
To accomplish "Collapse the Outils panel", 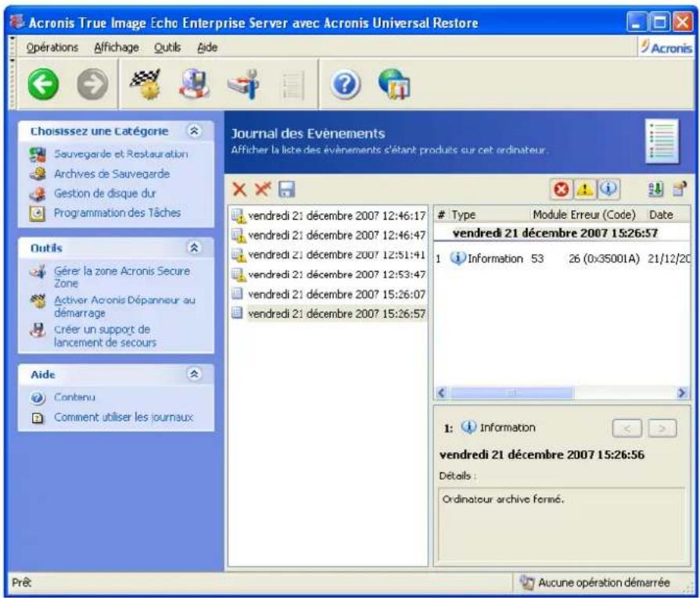I will 194,247.
